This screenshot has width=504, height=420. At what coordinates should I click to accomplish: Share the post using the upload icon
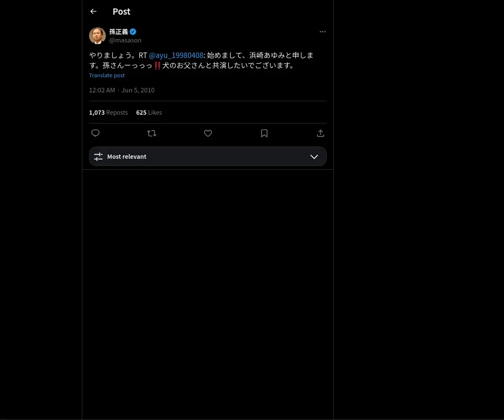[320, 133]
